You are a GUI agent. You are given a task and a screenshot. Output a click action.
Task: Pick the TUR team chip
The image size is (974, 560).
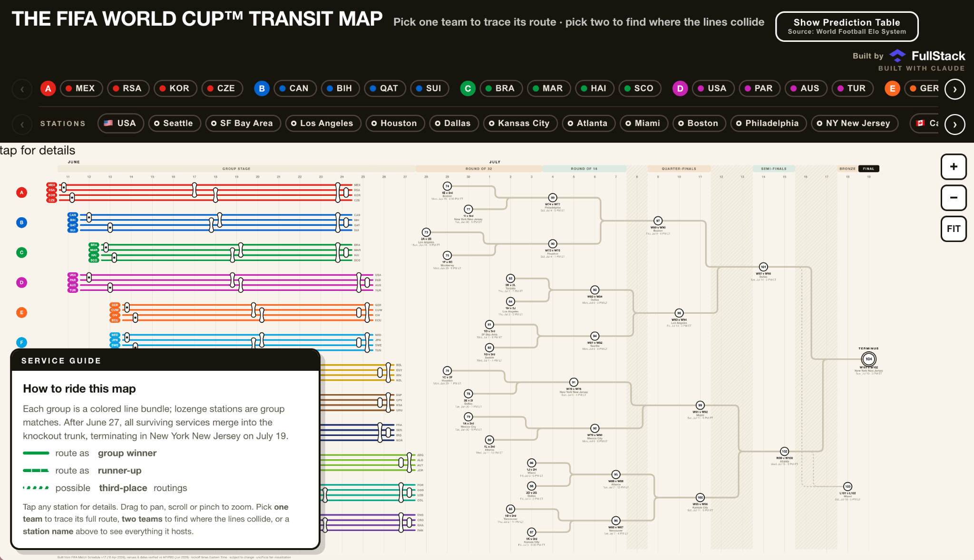pyautogui.click(x=852, y=88)
